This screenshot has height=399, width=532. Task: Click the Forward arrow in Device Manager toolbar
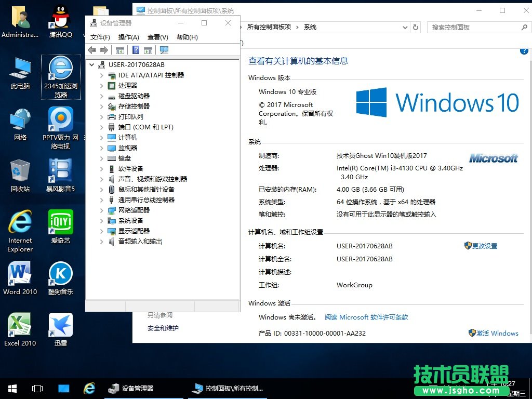(x=104, y=50)
